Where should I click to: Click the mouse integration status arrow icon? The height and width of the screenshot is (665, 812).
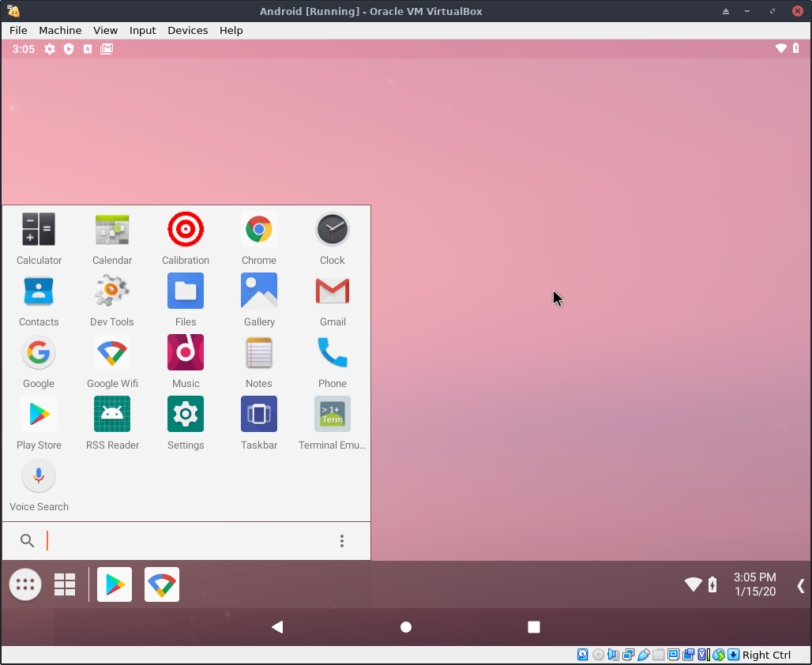(x=719, y=655)
